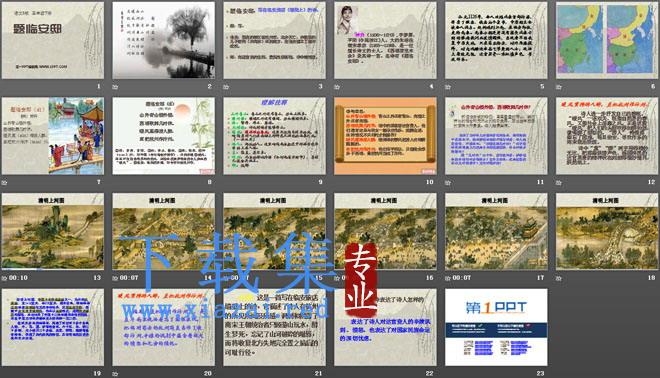Select the orange scroll slide numbered 10
This screenshot has height=378, width=660.
point(385,136)
